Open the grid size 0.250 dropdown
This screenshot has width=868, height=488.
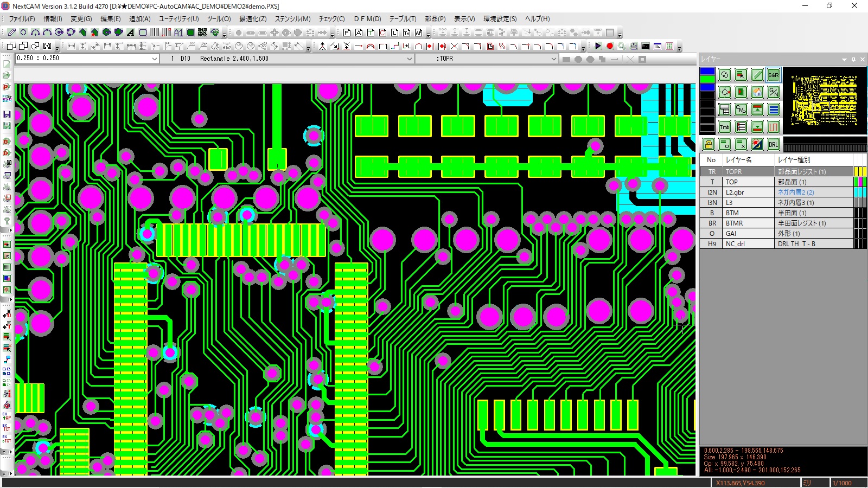[154, 59]
